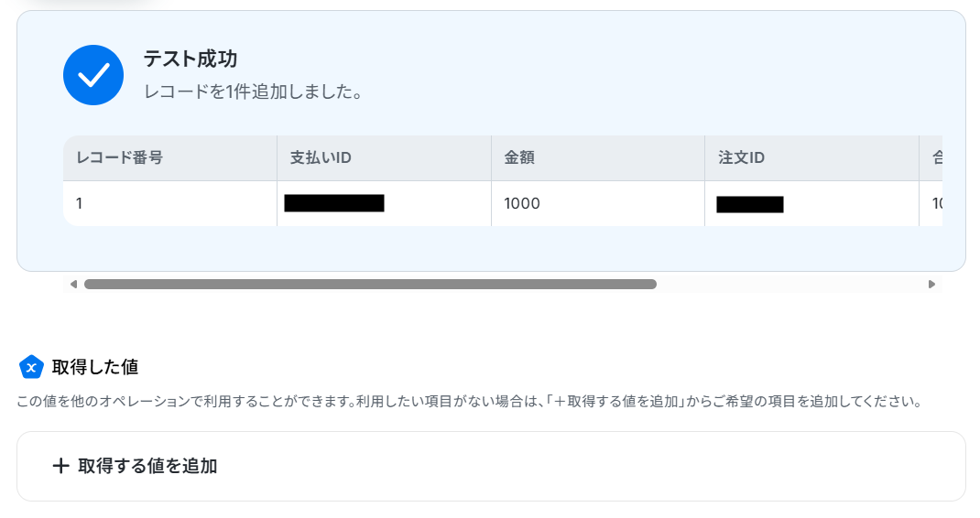The width and height of the screenshot is (980, 518).
Task: Click the left scroll arrow of horizontal scrollbar
Action: click(x=74, y=285)
